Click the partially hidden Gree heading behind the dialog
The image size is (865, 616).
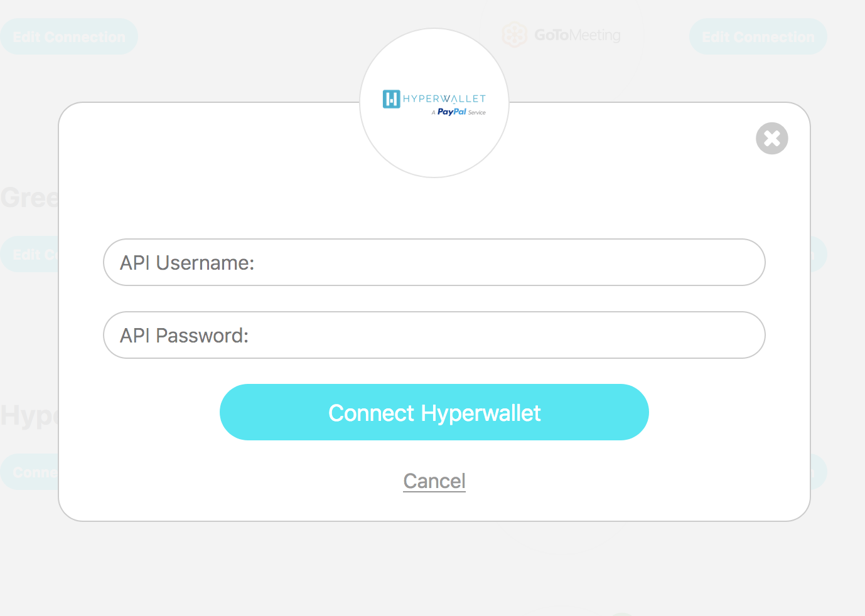29,198
